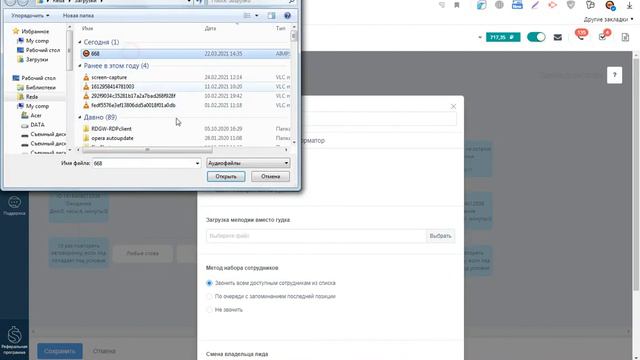
Task: Click the 717,35 ₽ balance badge
Action: tap(503, 37)
